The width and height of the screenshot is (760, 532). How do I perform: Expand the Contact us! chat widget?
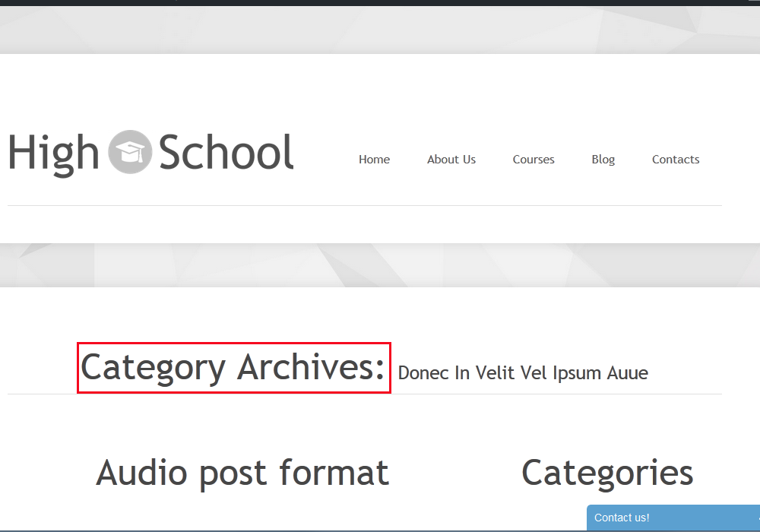click(x=673, y=518)
